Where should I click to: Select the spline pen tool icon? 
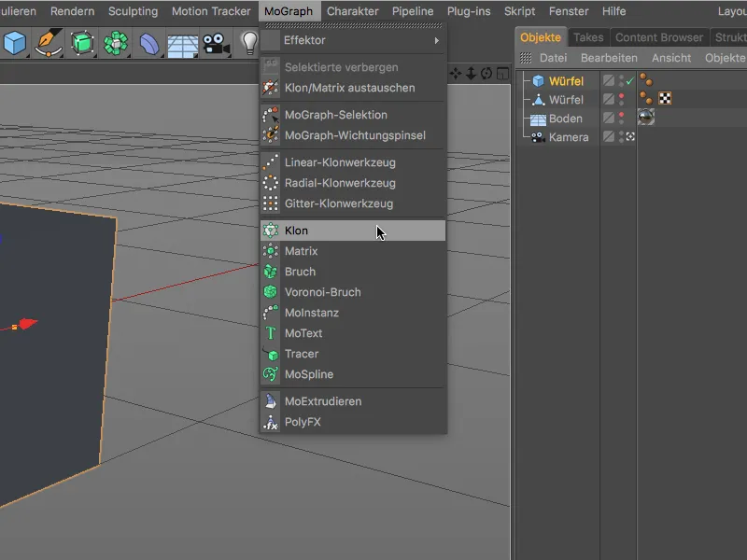coord(49,43)
